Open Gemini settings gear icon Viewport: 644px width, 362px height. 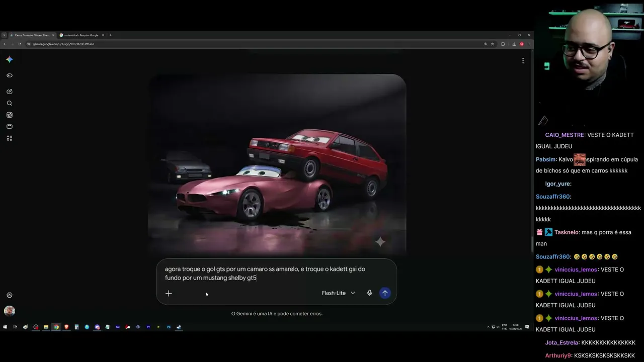coord(9,295)
